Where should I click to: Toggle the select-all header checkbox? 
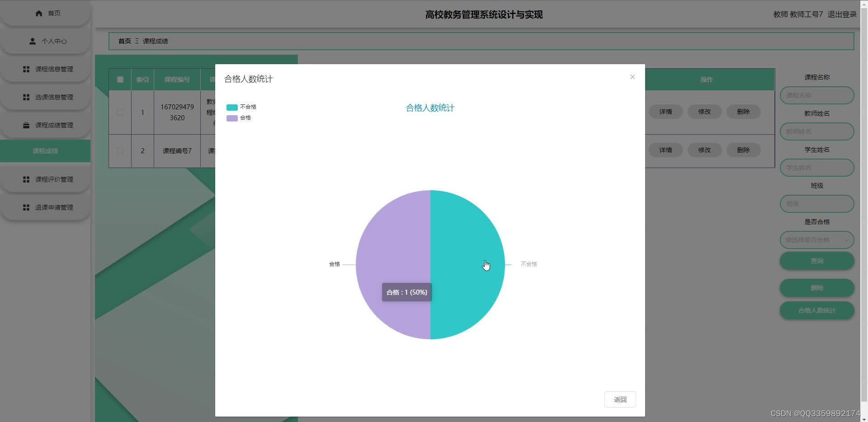point(120,80)
